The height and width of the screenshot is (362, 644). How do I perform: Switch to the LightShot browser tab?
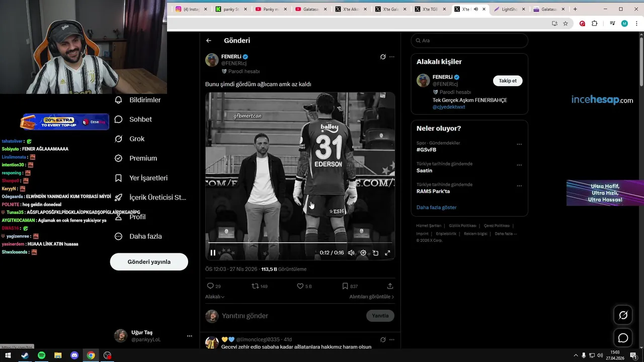510,9
